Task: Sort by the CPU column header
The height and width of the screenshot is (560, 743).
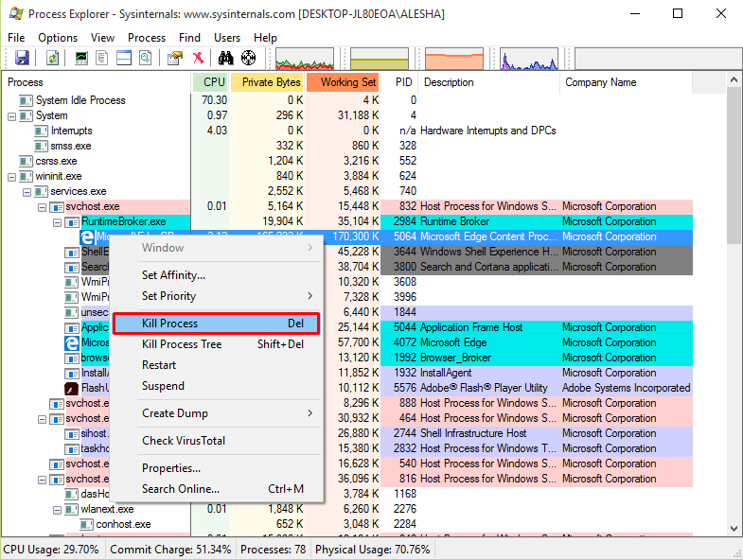Action: point(210,82)
